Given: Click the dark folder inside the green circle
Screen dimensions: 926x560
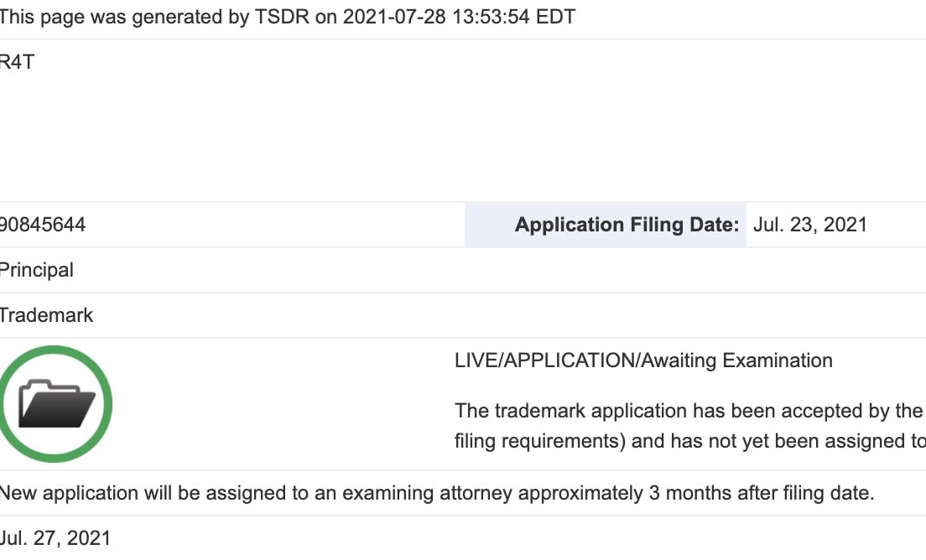Looking at the screenshot, I should (57, 403).
